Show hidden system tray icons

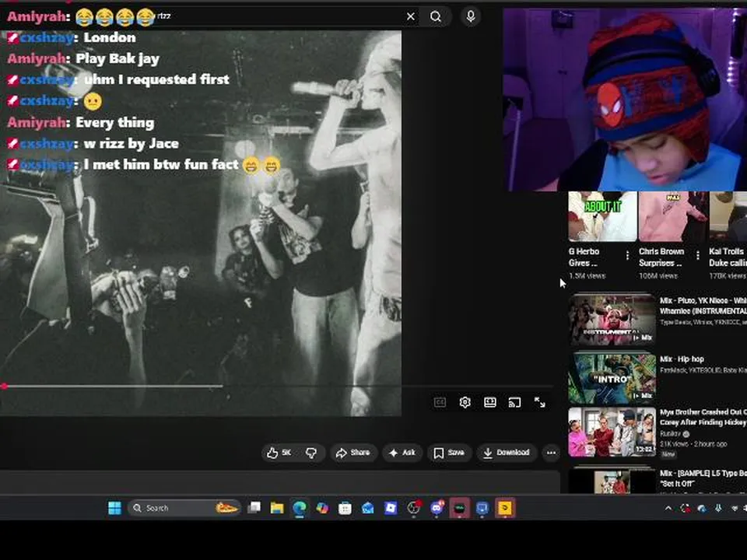tap(668, 509)
